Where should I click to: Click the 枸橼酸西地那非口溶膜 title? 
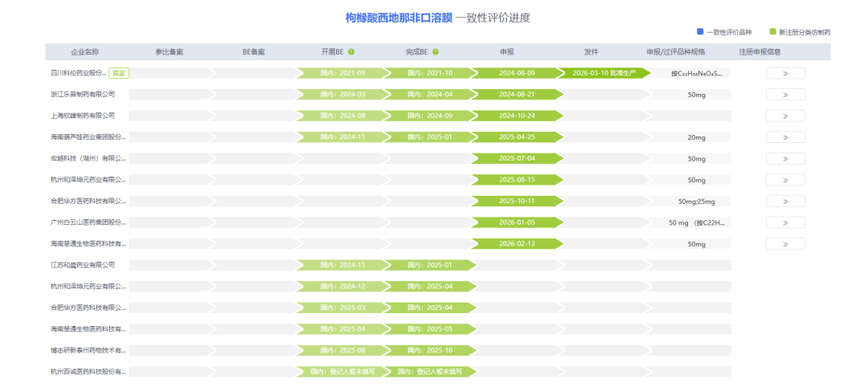399,17
